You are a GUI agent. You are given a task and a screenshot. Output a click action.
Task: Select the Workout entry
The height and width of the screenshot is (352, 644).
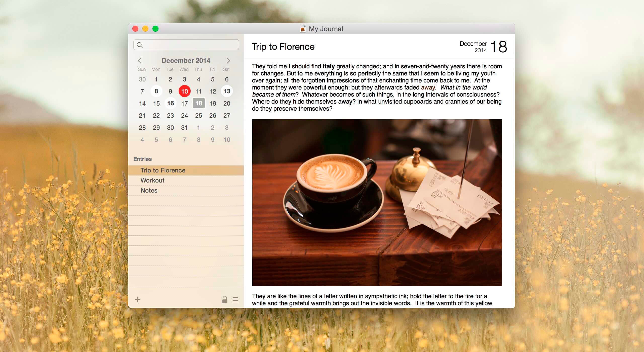point(152,180)
